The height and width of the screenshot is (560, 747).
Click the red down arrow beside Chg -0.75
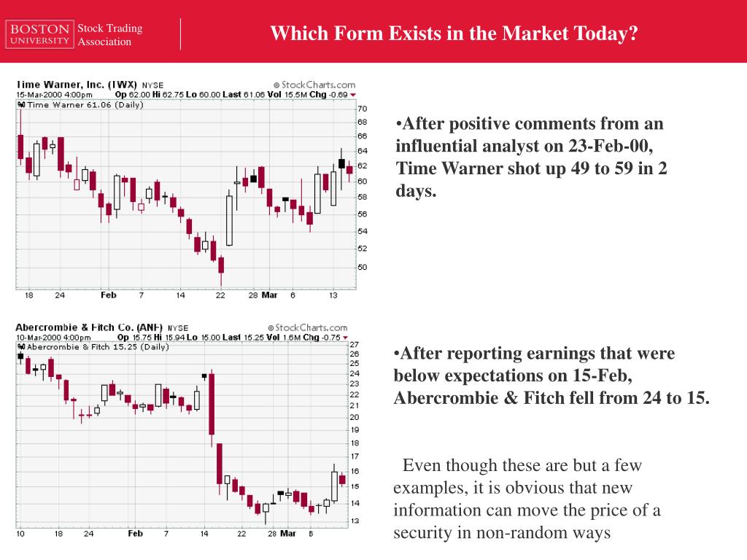point(345,338)
